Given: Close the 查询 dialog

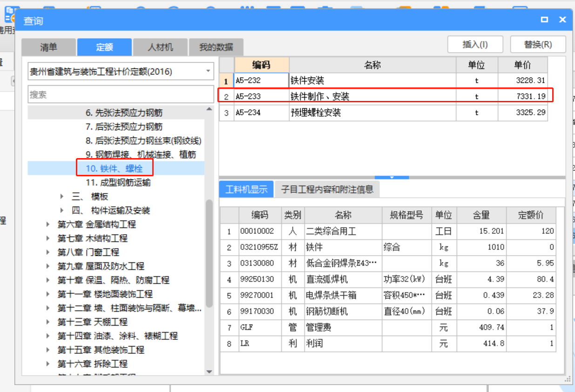Looking at the screenshot, I should [562, 20].
